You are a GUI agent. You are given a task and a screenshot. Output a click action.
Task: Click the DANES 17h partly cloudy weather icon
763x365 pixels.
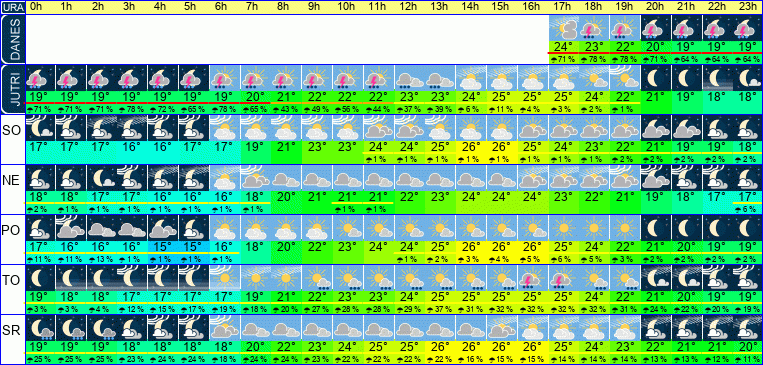(x=563, y=29)
